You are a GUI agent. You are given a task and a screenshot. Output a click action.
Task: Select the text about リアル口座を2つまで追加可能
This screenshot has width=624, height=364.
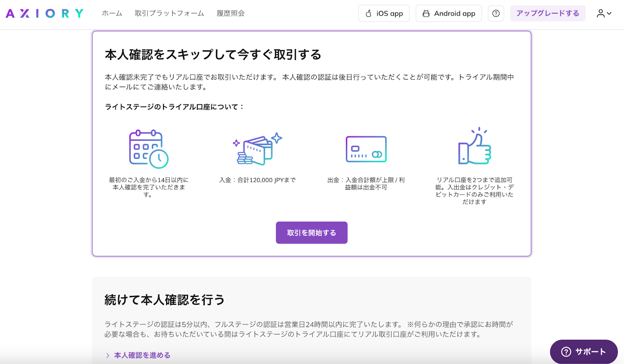(x=475, y=191)
